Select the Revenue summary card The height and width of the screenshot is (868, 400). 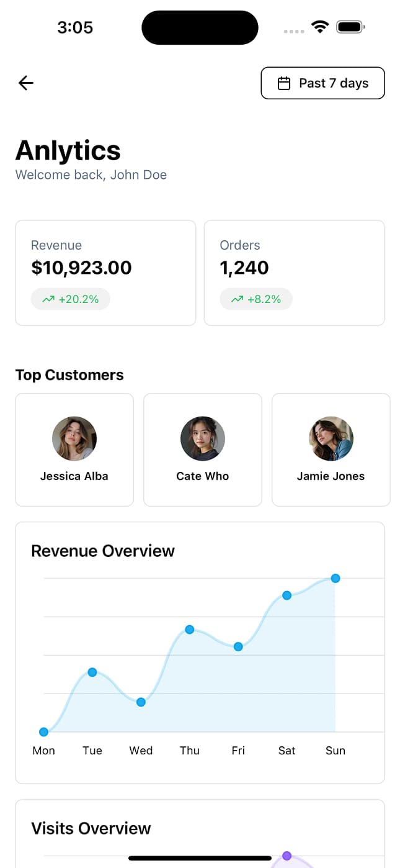coord(105,273)
